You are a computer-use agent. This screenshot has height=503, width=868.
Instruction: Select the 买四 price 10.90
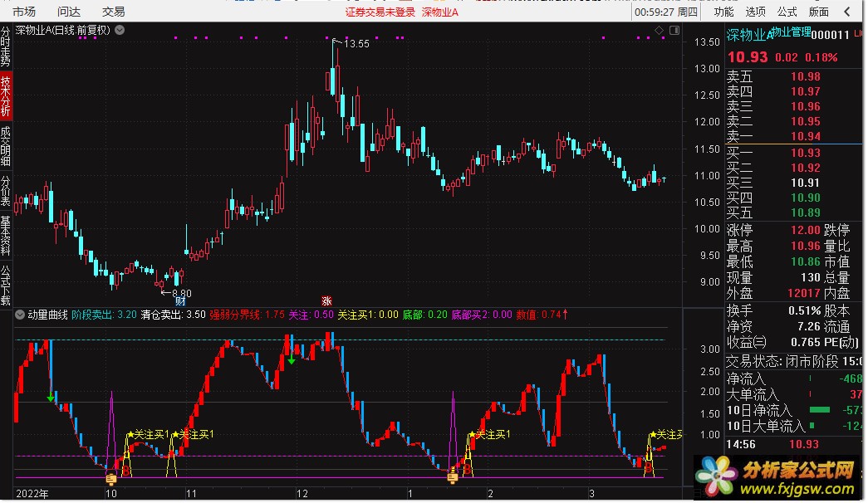[x=806, y=198]
